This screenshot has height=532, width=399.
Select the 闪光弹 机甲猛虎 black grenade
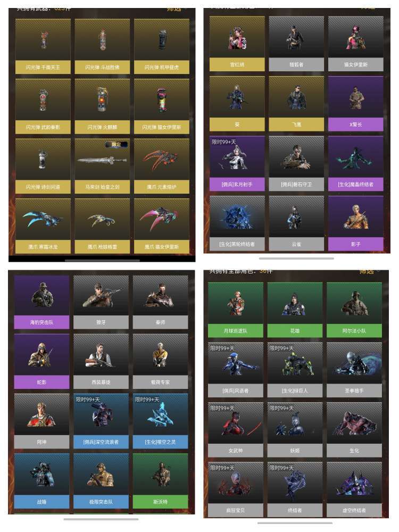162,46
